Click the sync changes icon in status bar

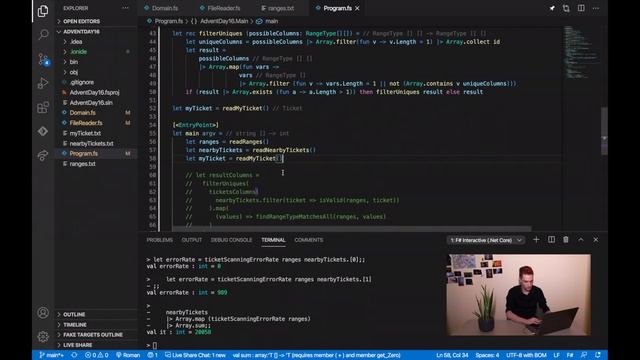coord(74,355)
